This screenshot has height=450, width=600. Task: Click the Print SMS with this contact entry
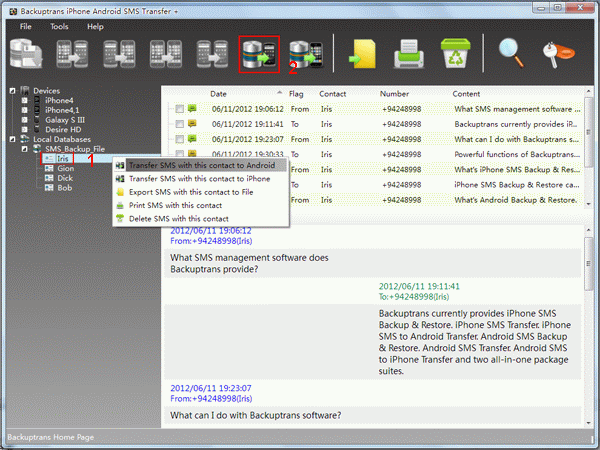(x=201, y=205)
